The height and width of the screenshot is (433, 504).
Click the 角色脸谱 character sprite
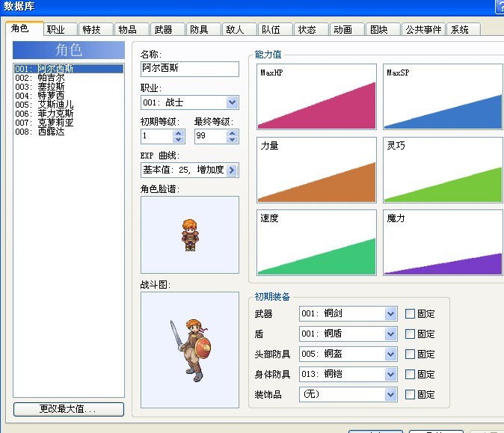(190, 235)
